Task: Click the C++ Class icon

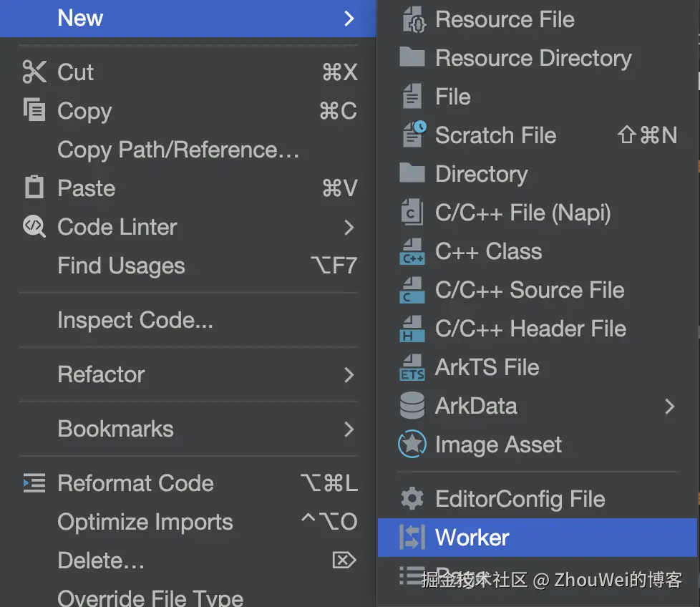Action: pyautogui.click(x=412, y=252)
